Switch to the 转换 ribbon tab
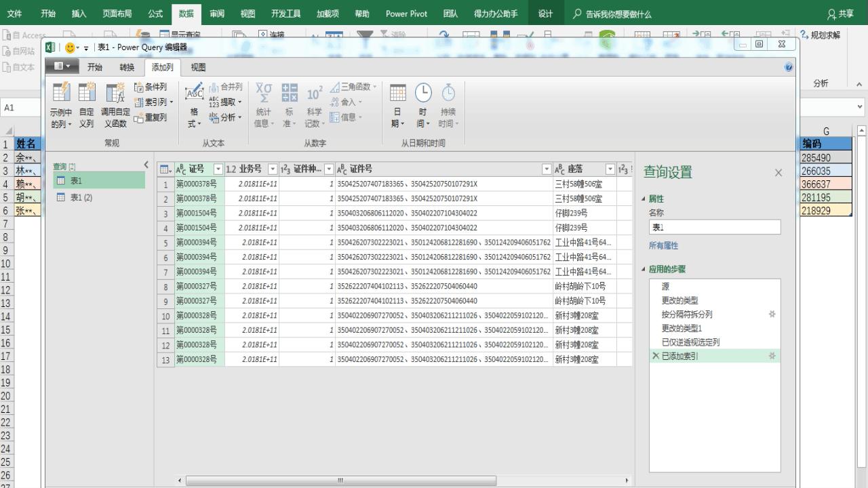The height and width of the screenshot is (488, 868). (127, 67)
